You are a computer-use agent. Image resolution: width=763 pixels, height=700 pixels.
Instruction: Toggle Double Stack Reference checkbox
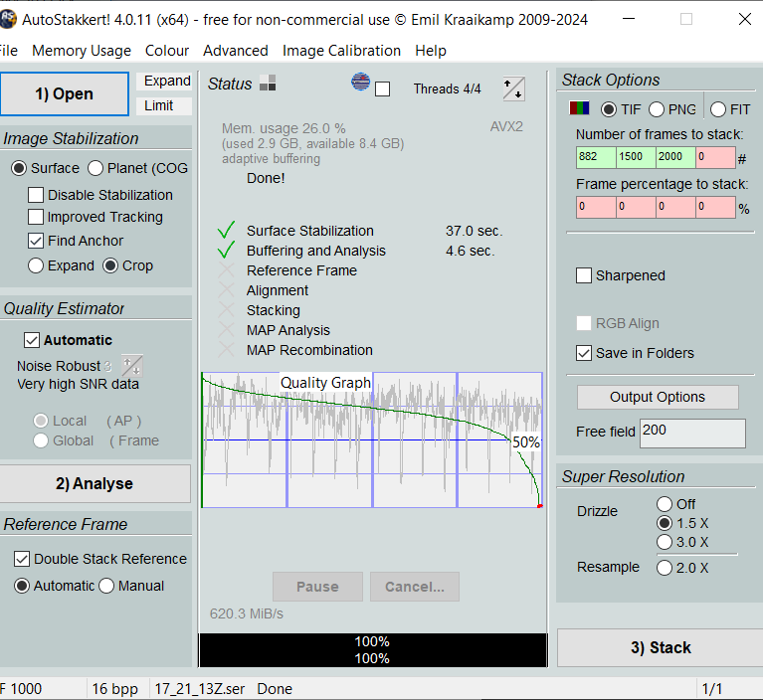click(x=100, y=559)
